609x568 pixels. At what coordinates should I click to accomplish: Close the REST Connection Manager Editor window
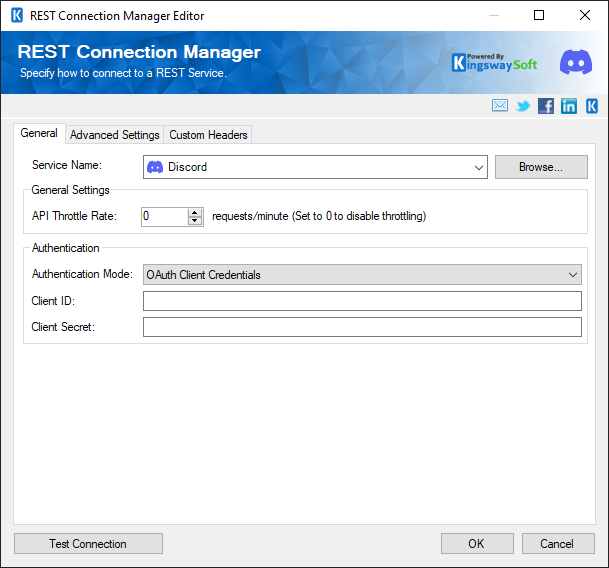pyautogui.click(x=585, y=16)
